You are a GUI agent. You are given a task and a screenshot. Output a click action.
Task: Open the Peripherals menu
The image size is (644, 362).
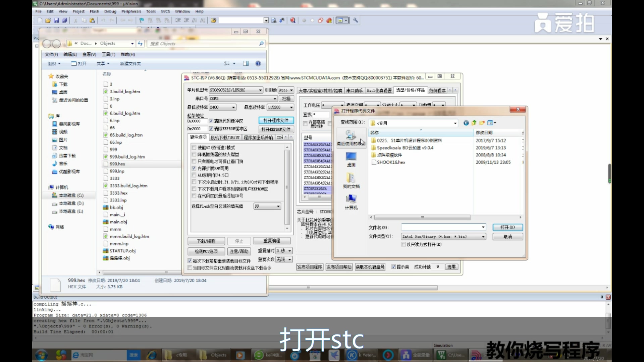(x=131, y=11)
